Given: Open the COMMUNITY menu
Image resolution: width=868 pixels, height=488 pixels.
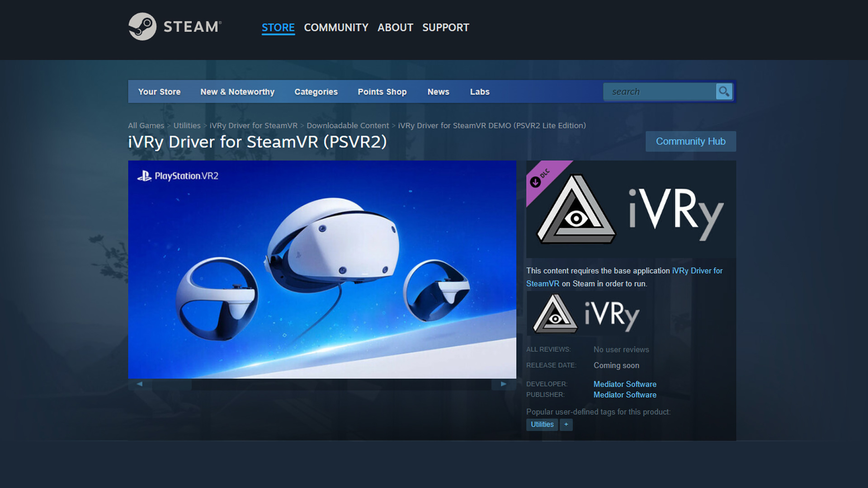Looking at the screenshot, I should tap(336, 28).
